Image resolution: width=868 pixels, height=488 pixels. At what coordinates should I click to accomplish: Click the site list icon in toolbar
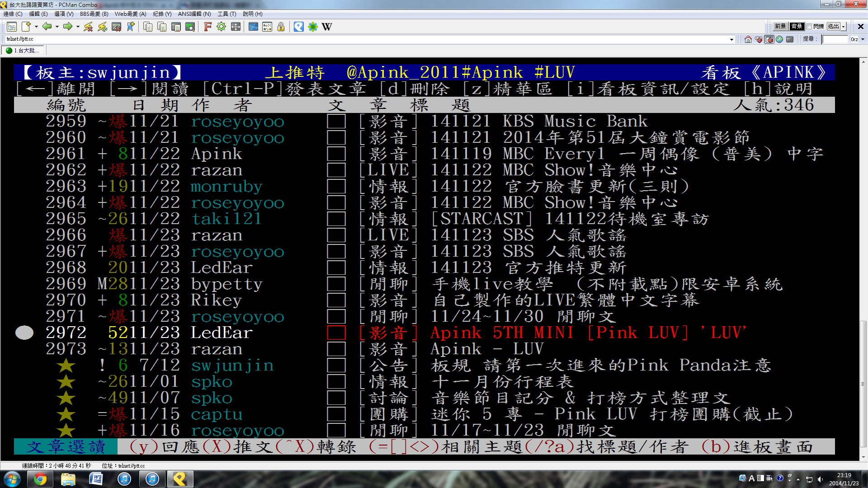coord(12,27)
